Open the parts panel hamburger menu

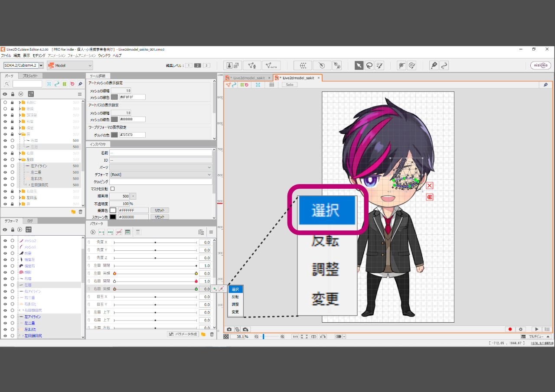point(79,94)
